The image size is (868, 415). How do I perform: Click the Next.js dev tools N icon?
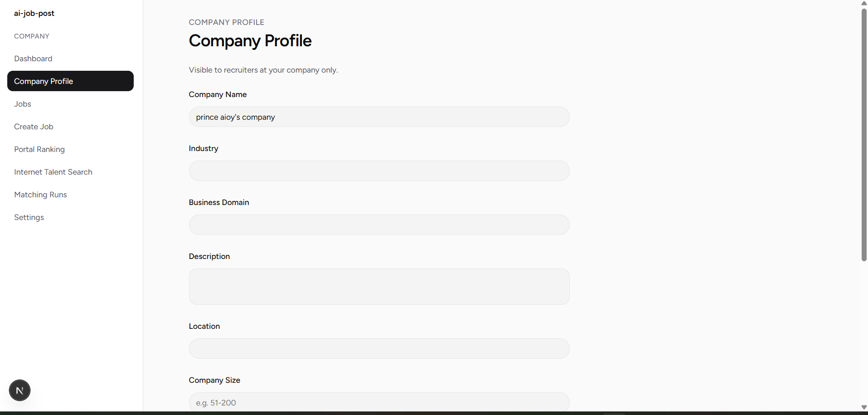pyautogui.click(x=19, y=390)
